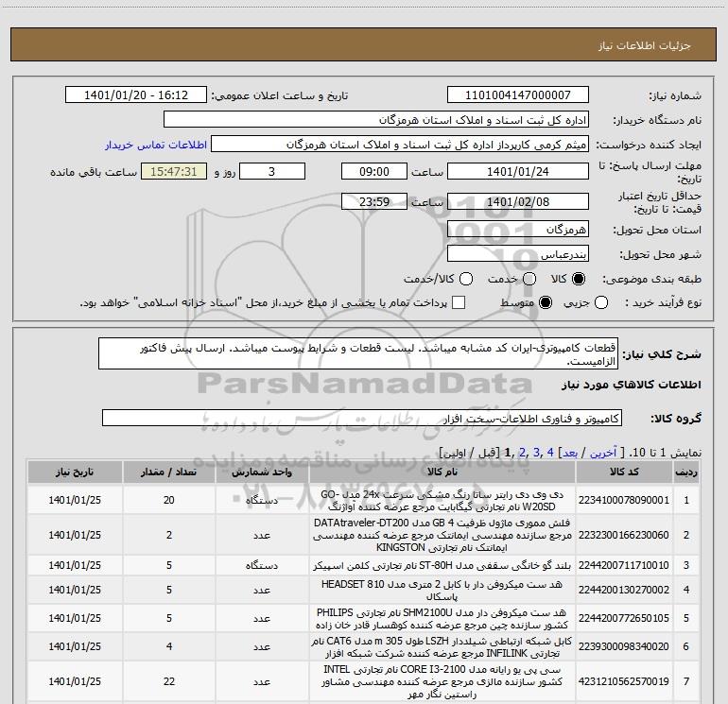The width and height of the screenshot is (728, 704).
Task: Click the تعداد / مقدار column header
Action: [168, 472]
